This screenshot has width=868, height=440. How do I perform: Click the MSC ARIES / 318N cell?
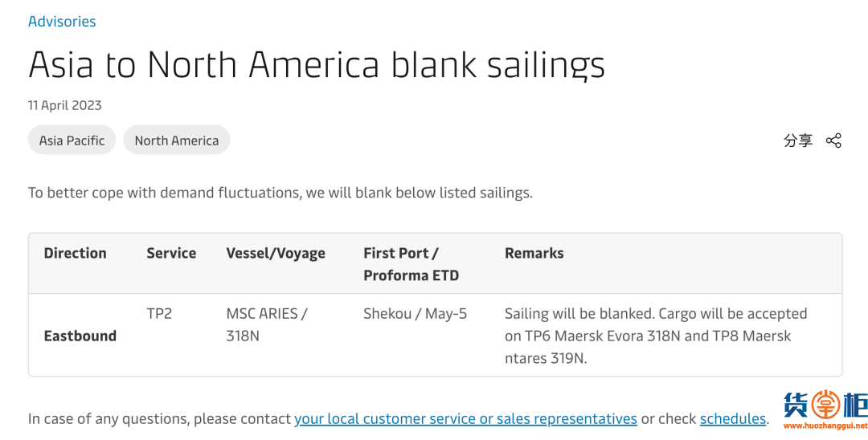(266, 324)
